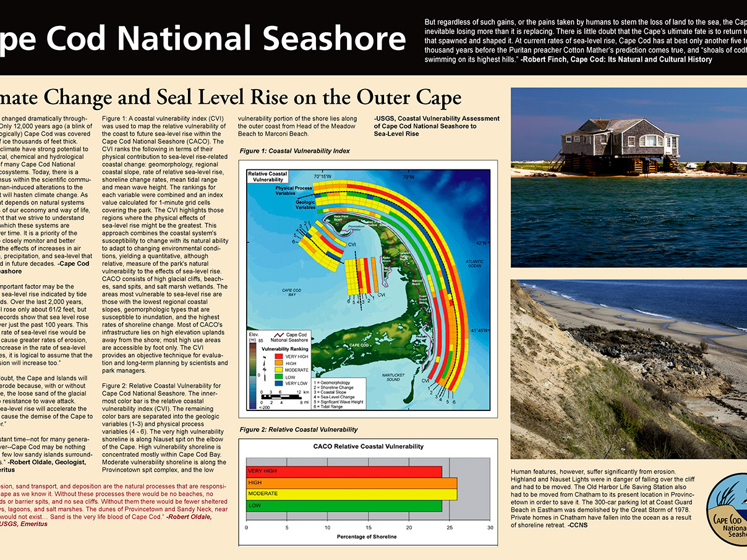The width and height of the screenshot is (747, 560).
Task: Click the '4 = Sea-Level Change' legend entry
Action: (x=334, y=397)
